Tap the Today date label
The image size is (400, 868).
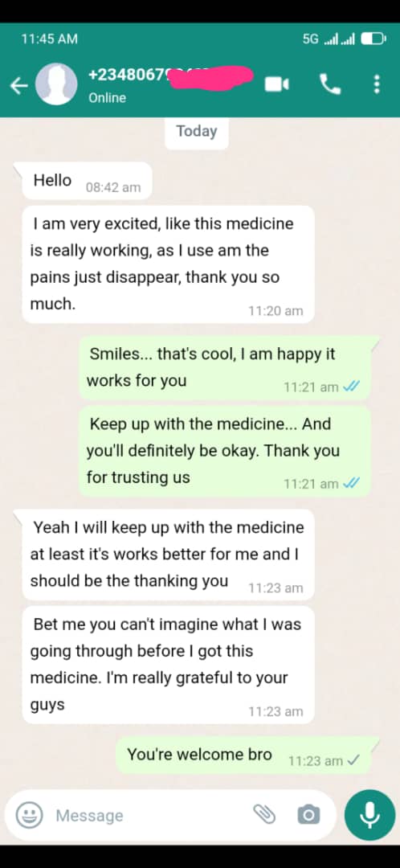(x=197, y=132)
